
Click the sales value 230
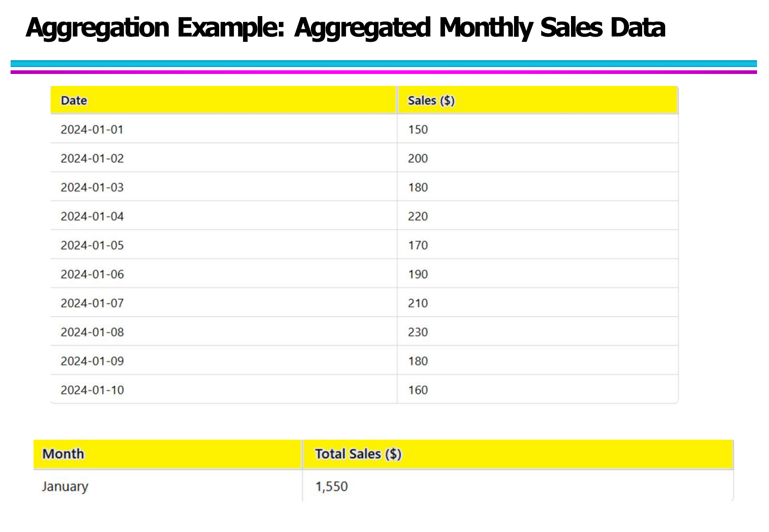tap(418, 332)
